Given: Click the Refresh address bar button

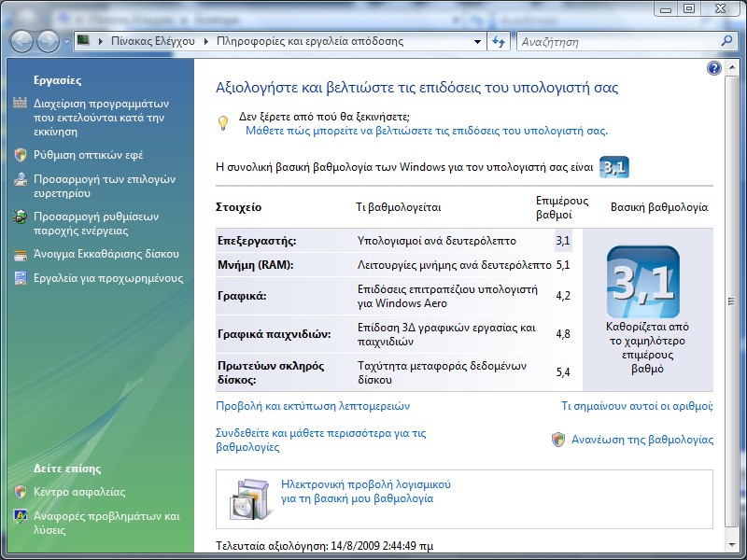Looking at the screenshot, I should pos(499,42).
